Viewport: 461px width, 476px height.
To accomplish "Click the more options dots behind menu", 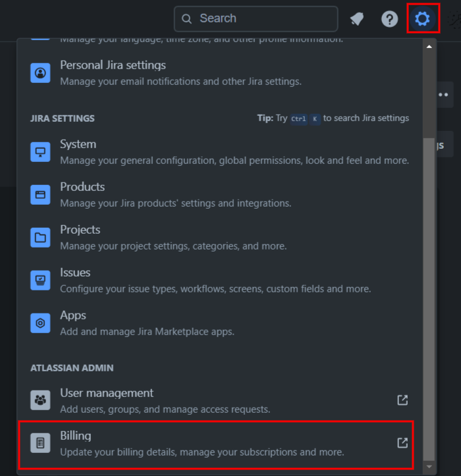I will click(x=443, y=95).
